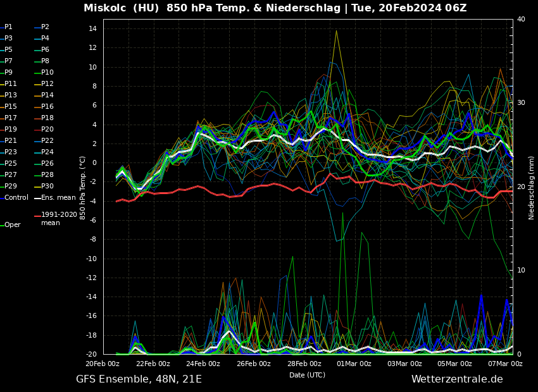The image size is (538, 392).
Task: Click the chart title Miskolc (HU)
Action: point(118,8)
